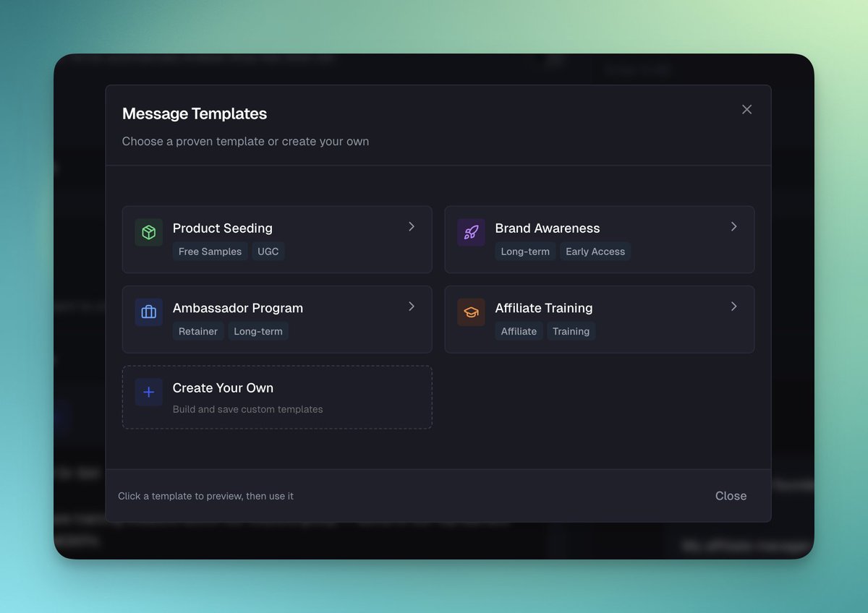Expand Product Seeding via its chevron arrow

coord(412,227)
